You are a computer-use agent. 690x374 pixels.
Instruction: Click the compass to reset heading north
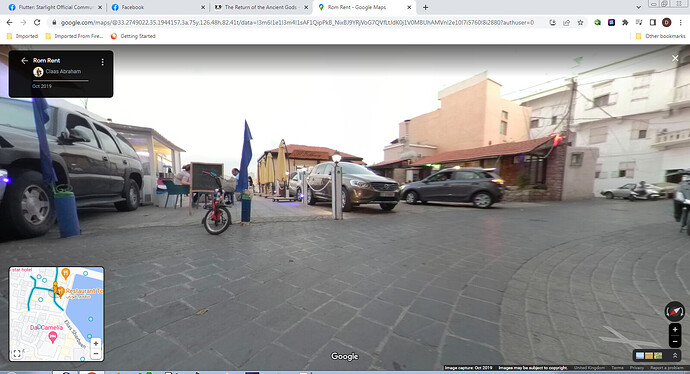tap(675, 311)
